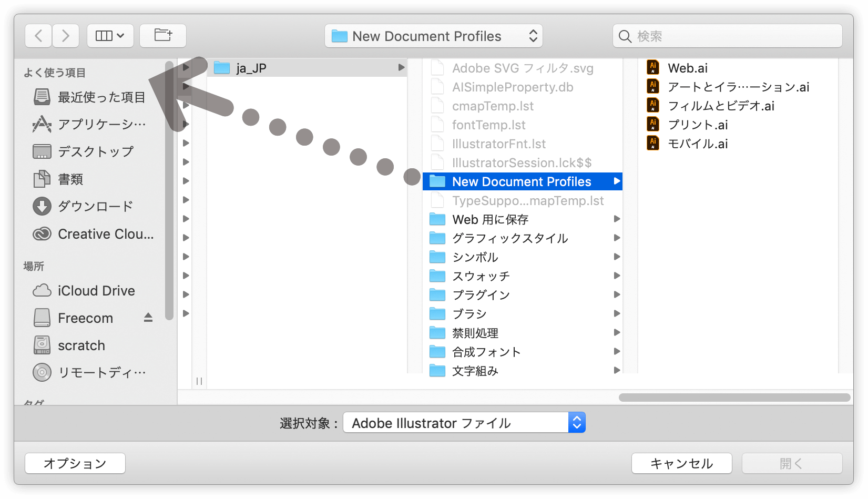Eject the Freecom drive
The height and width of the screenshot is (499, 868).
[148, 318]
